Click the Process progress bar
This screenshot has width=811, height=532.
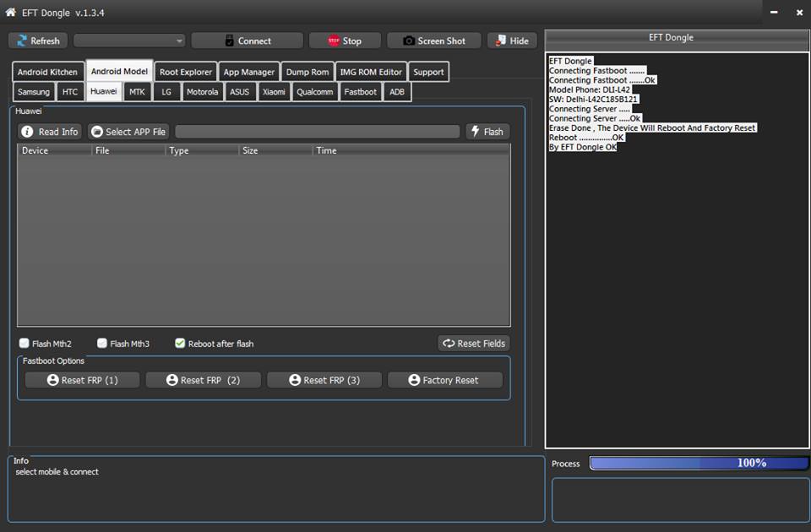pos(698,463)
